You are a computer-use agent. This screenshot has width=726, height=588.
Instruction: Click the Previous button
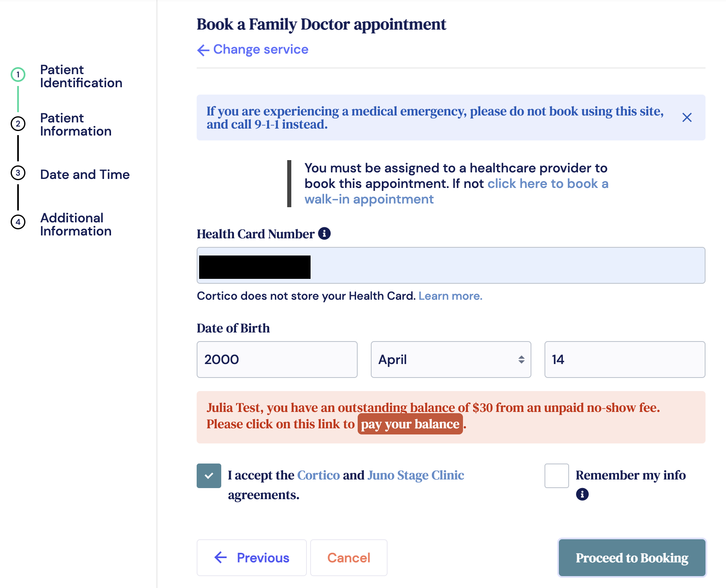coord(252,558)
